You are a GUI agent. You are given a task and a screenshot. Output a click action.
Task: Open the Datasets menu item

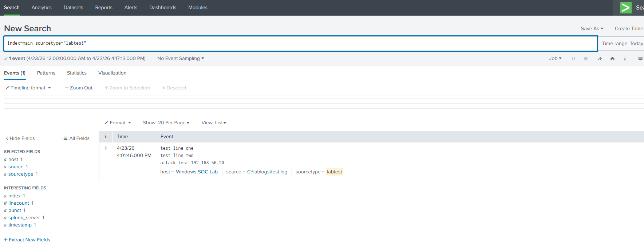(x=73, y=8)
